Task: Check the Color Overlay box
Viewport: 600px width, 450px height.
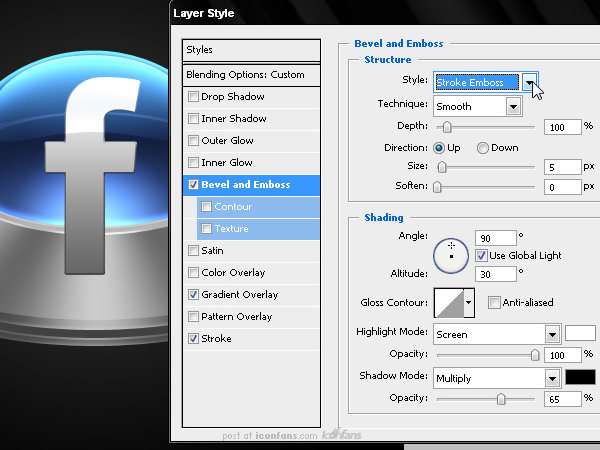Action: coord(193,272)
